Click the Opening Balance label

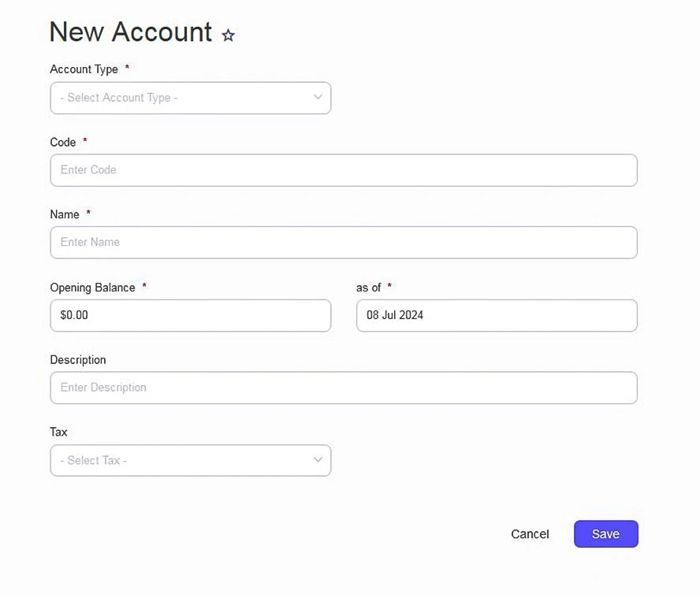coord(92,288)
